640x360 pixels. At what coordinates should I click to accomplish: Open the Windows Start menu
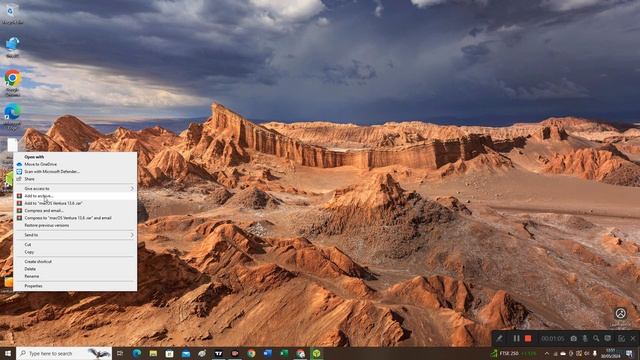point(8,353)
